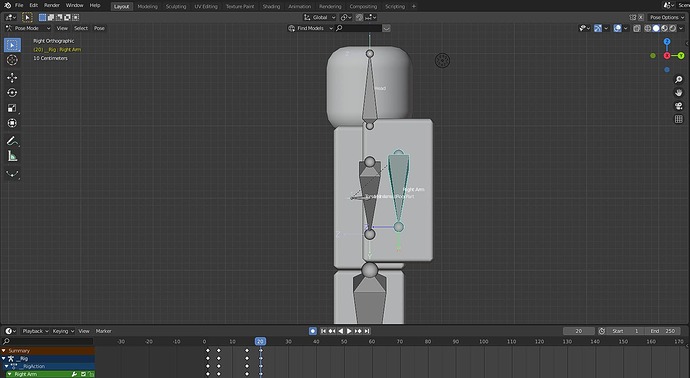Open the shading options dropdown arrow
The image size is (690, 378).
[x=682, y=28]
